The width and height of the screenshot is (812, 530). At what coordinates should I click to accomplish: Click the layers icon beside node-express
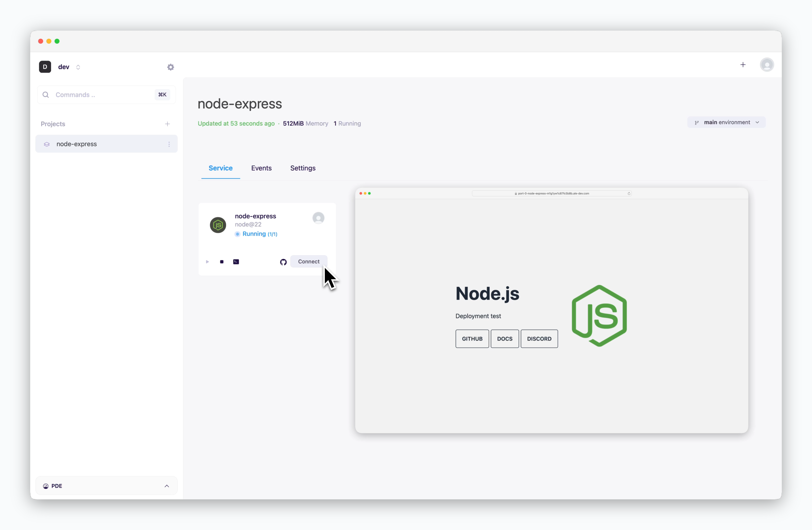(x=47, y=144)
